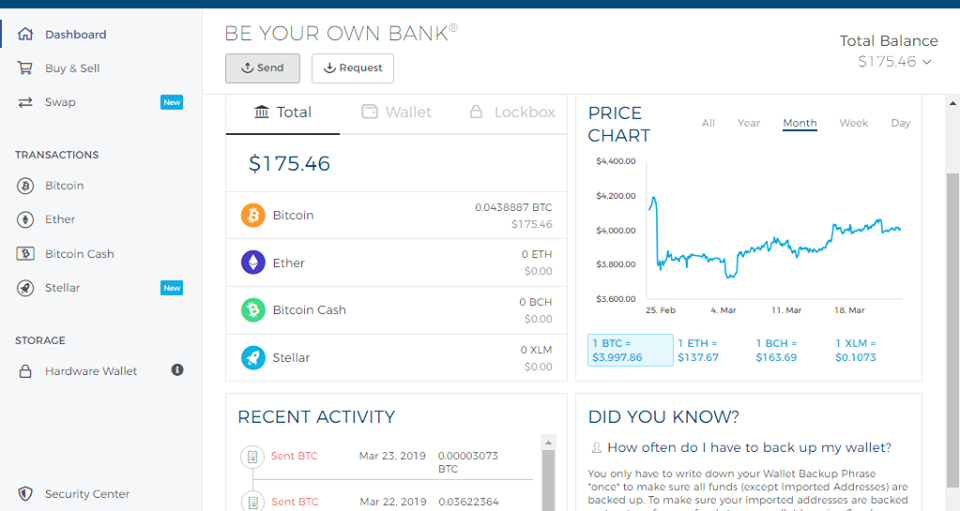
Task: Open the Dashboard home icon
Action: (x=25, y=34)
